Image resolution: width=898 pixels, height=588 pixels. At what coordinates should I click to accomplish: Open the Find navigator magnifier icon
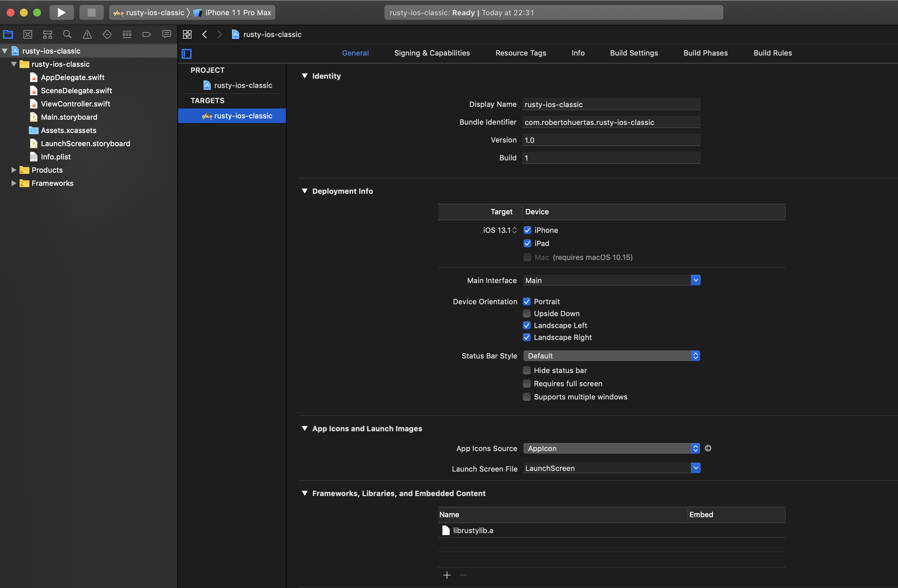(67, 34)
